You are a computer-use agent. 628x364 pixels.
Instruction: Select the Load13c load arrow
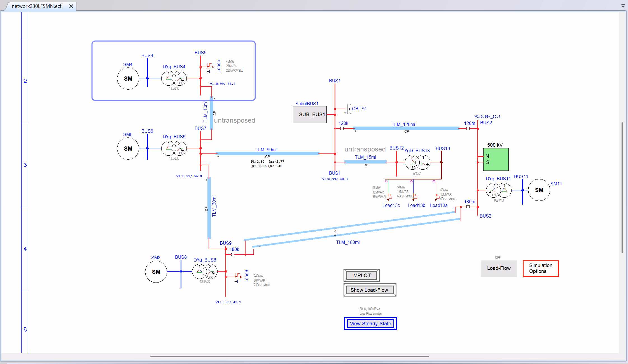click(388, 197)
